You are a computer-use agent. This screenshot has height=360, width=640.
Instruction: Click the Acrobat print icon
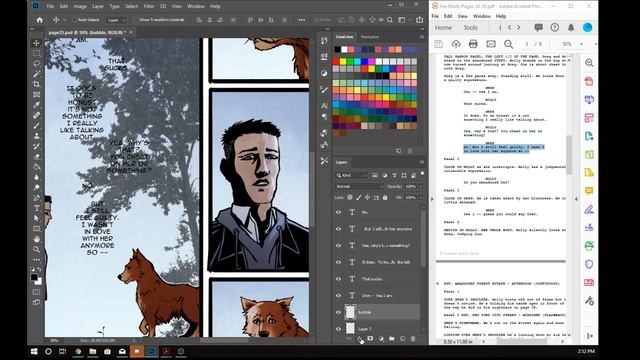click(x=473, y=44)
